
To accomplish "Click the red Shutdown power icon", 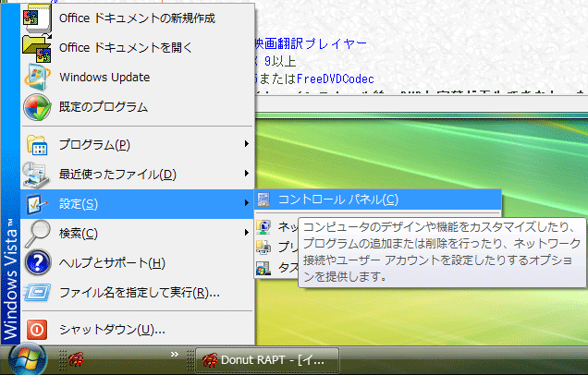I will pyautogui.click(x=37, y=330).
